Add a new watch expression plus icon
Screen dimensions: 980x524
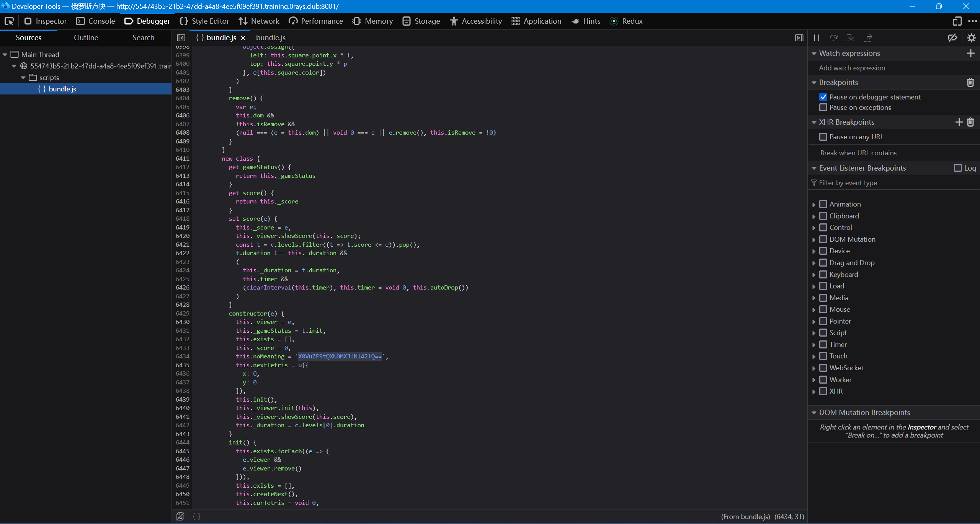pyautogui.click(x=970, y=53)
